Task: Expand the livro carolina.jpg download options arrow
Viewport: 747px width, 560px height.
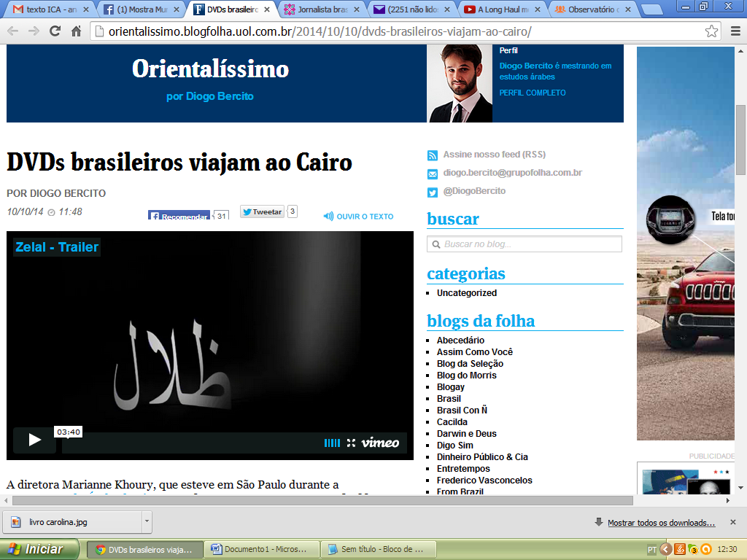Action: click(147, 521)
